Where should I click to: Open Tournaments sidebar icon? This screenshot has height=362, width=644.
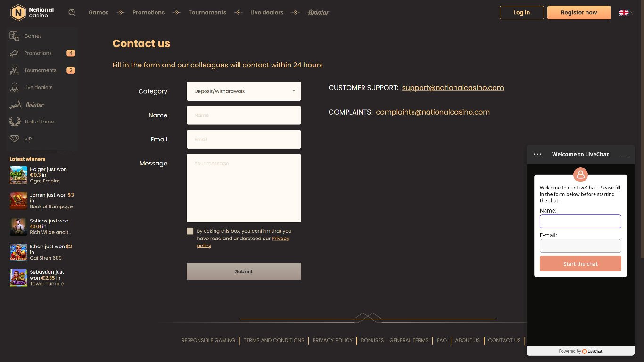pos(15,70)
